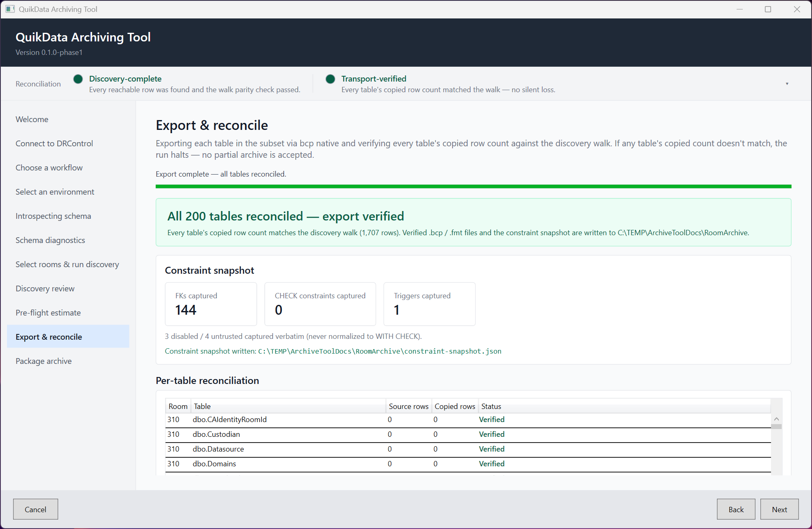
Task: Open the Schema diagnostics step
Action: coord(68,240)
